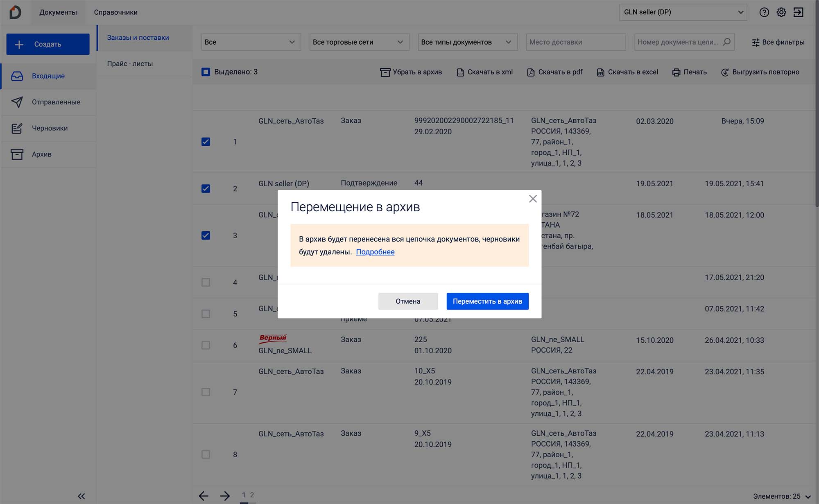
Task: Open the Подробнее link
Action: [x=375, y=252]
